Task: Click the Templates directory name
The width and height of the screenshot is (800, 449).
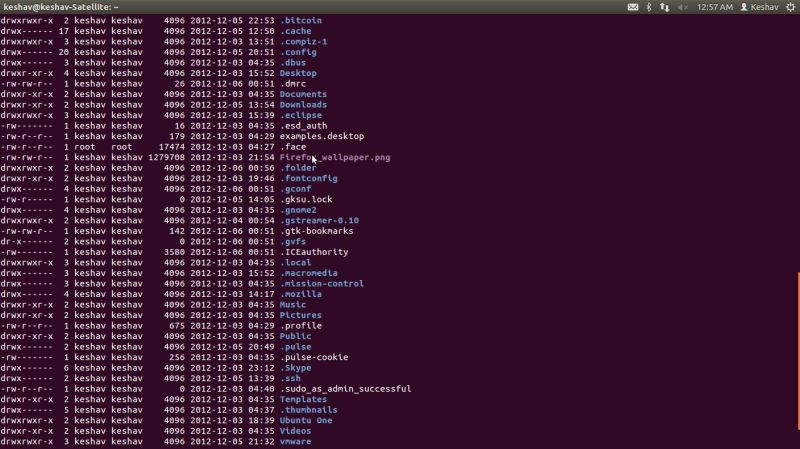Action: [x=303, y=400]
